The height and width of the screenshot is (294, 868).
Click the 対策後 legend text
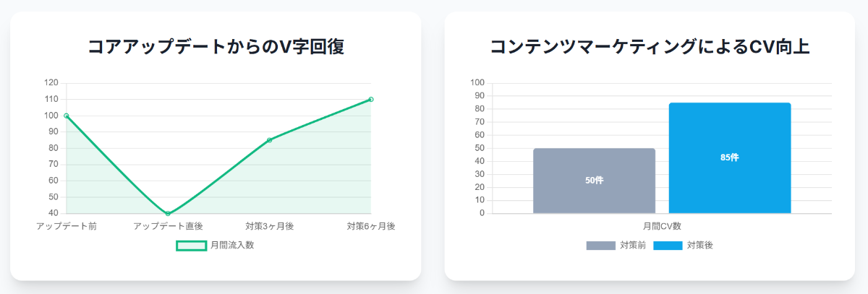(x=700, y=246)
